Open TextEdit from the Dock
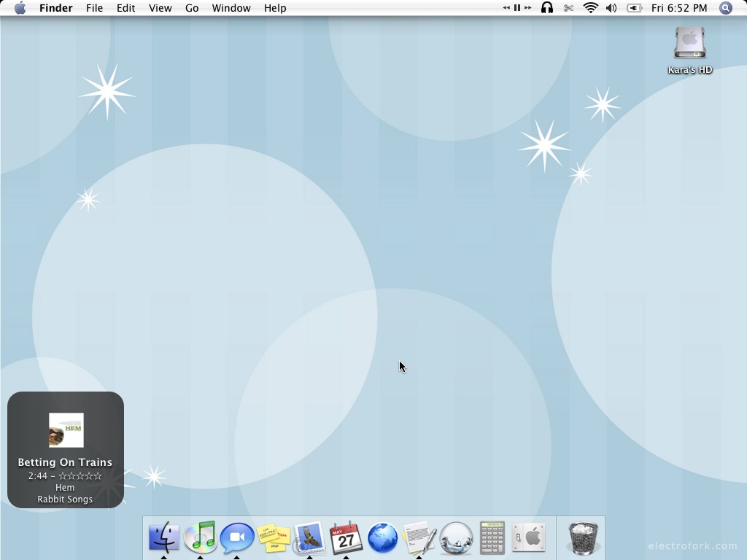Image resolution: width=747 pixels, height=560 pixels. [x=419, y=538]
